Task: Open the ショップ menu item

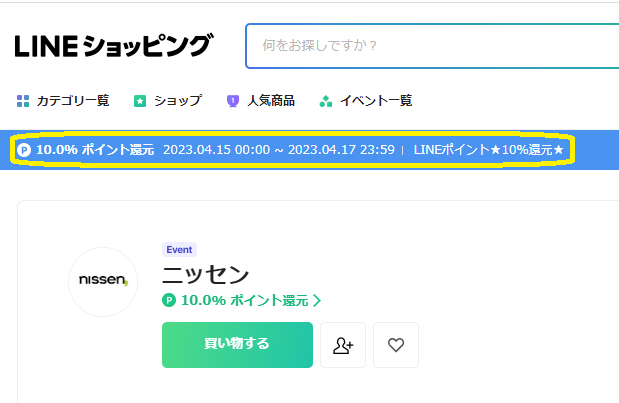Action: (x=178, y=101)
